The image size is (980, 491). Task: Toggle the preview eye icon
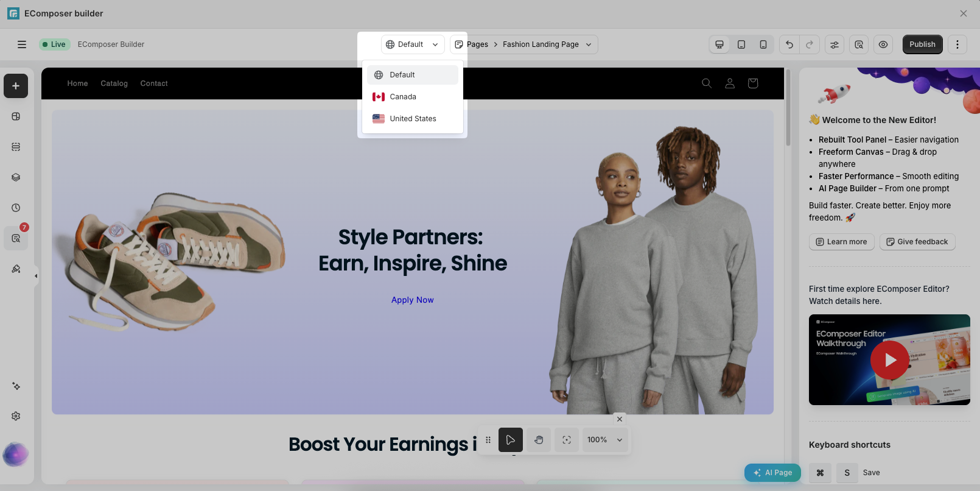[883, 44]
